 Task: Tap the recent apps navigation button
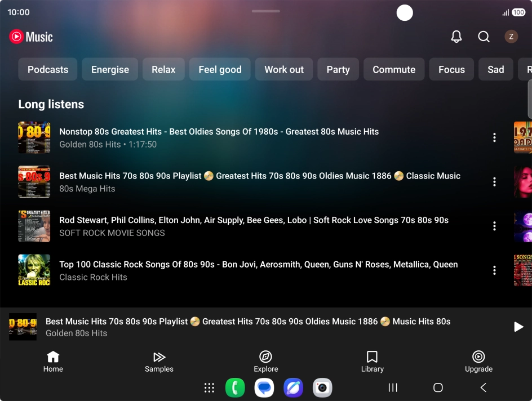393,387
